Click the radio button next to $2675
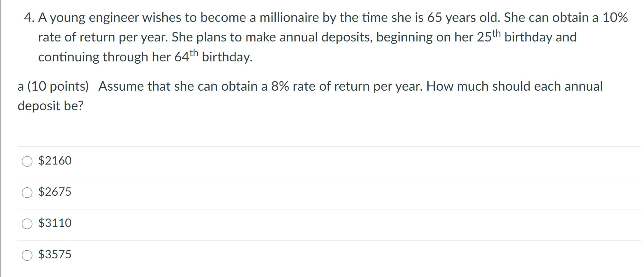This screenshot has width=644, height=277. coord(27,192)
